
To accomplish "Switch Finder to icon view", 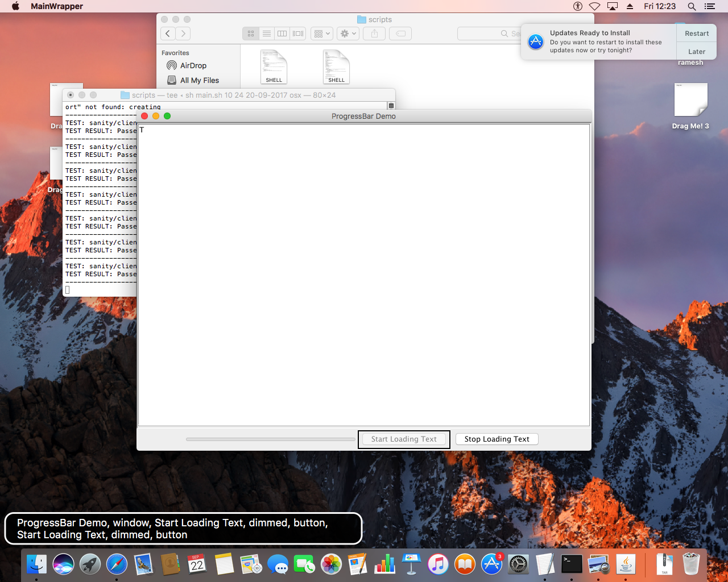I will pos(251,34).
